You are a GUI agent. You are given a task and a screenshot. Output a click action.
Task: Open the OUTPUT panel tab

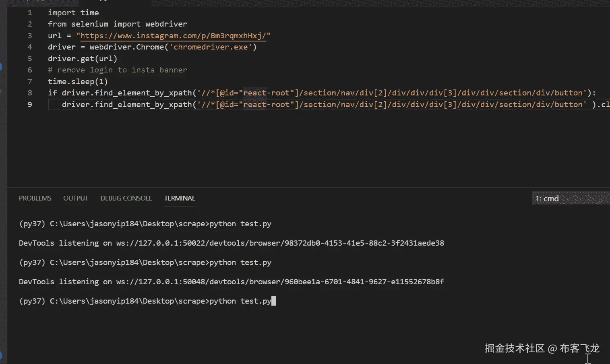tap(76, 198)
